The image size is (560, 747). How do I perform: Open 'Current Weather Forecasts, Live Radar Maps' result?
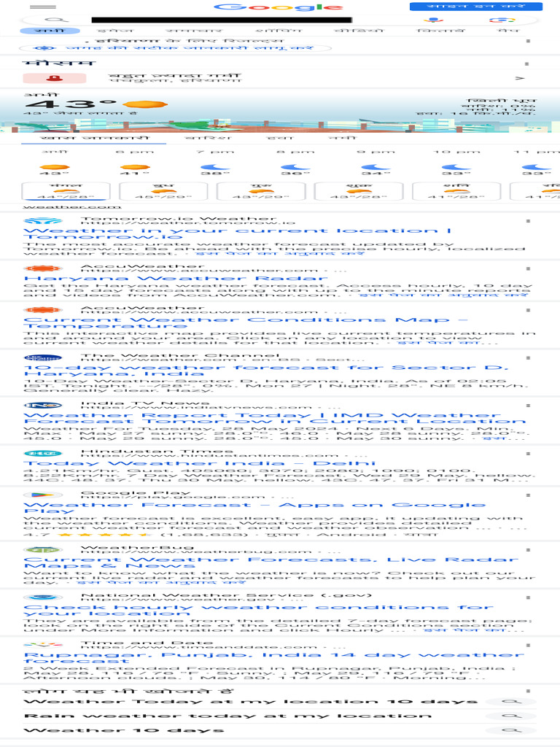pyautogui.click(x=271, y=562)
